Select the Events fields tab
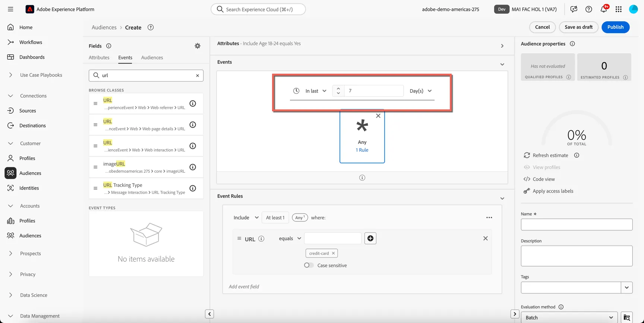This screenshot has width=644, height=323. tap(125, 58)
